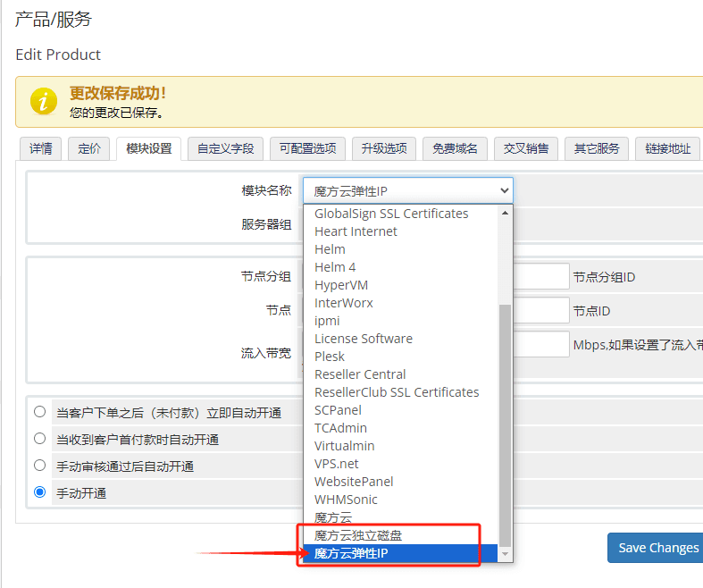Select the ipmi module option
This screenshot has width=703, height=588.
coord(401,321)
